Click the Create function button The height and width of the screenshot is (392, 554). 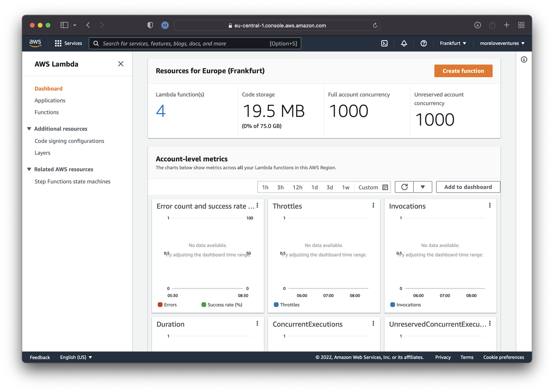click(x=463, y=71)
